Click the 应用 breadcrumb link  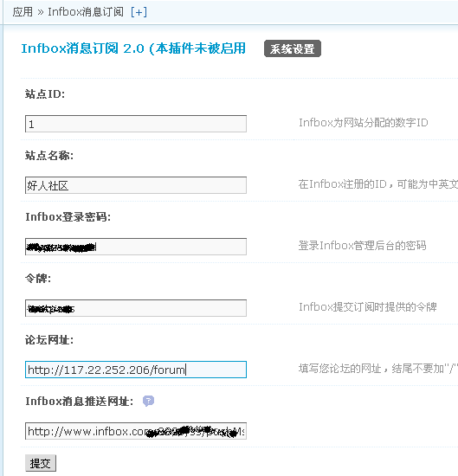click(x=23, y=12)
